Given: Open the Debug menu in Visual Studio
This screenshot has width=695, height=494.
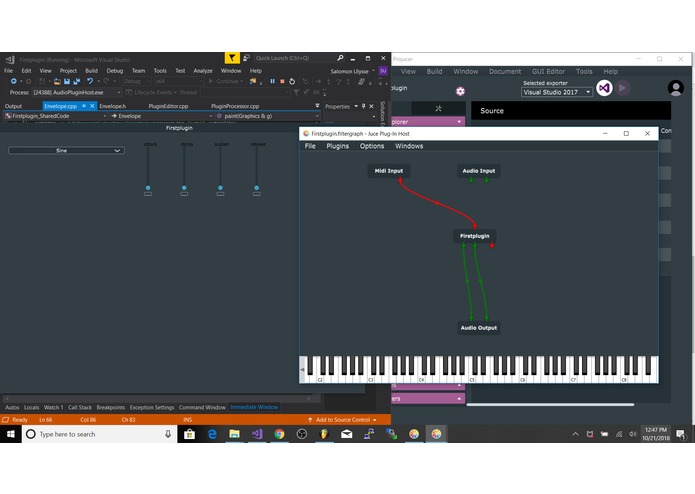Looking at the screenshot, I should [x=115, y=71].
